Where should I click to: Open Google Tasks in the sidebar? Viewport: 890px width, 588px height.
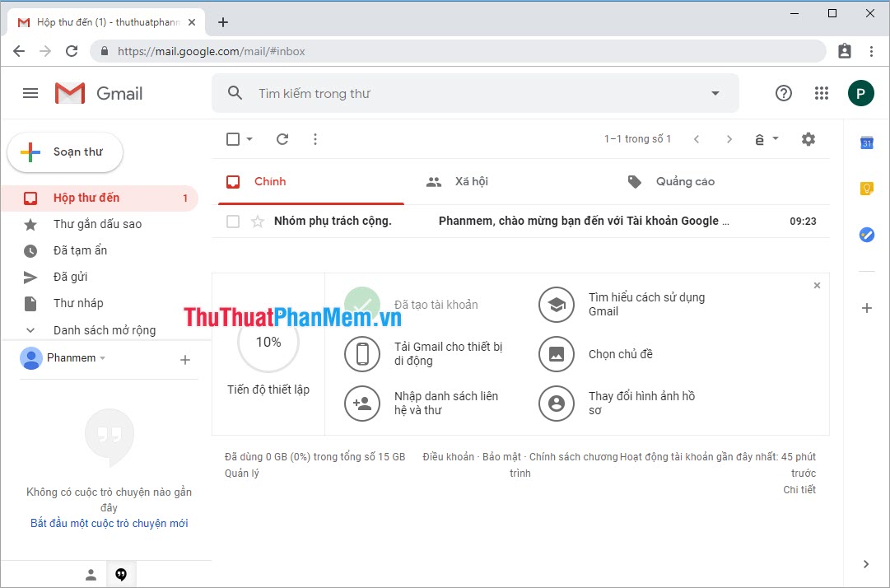[x=866, y=235]
